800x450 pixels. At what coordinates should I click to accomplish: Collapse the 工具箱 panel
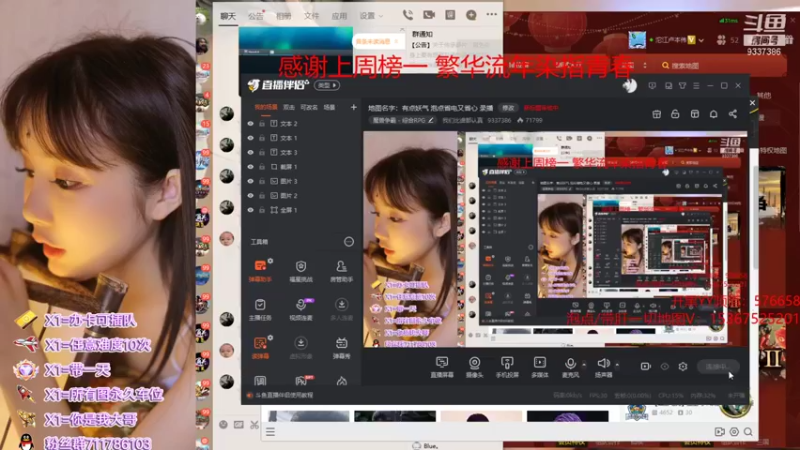pyautogui.click(x=348, y=241)
